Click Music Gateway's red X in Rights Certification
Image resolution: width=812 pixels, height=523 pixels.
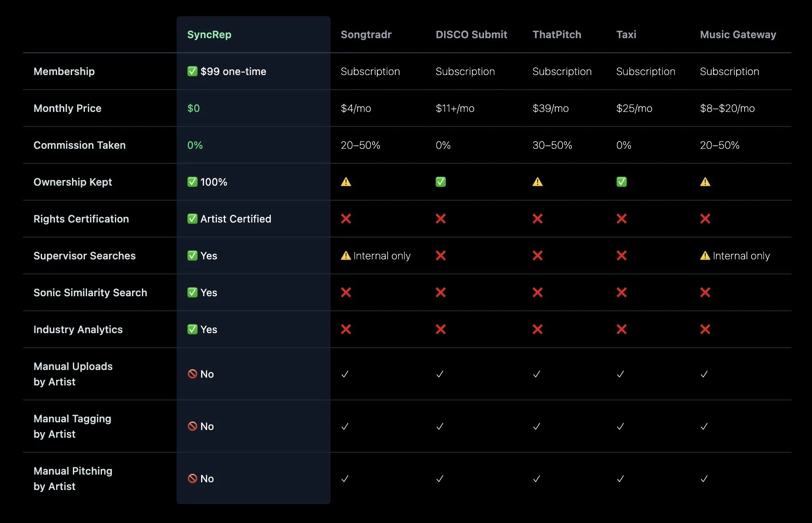pyautogui.click(x=705, y=219)
